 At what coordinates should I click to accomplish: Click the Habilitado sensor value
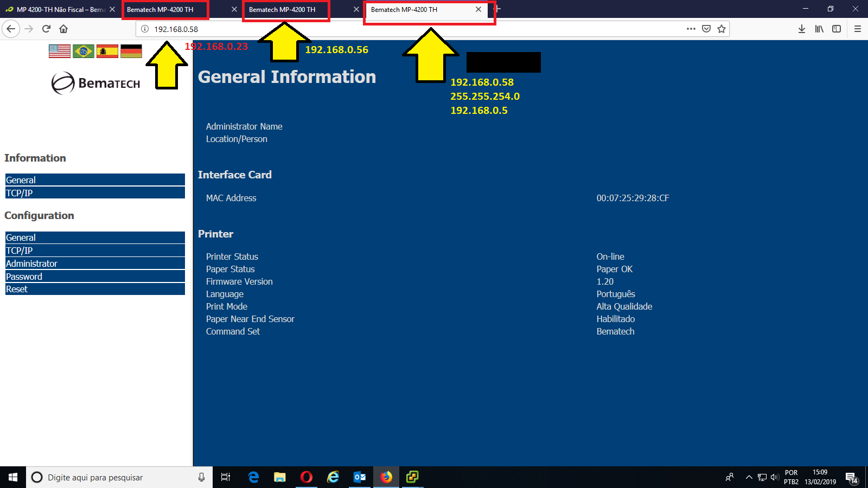(x=616, y=319)
